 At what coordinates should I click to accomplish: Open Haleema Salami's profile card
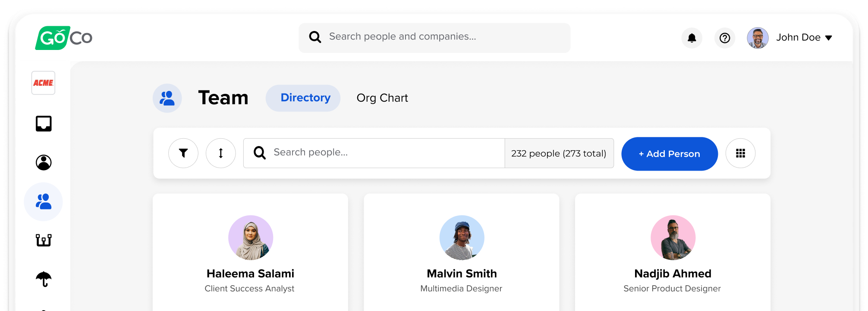(250, 274)
